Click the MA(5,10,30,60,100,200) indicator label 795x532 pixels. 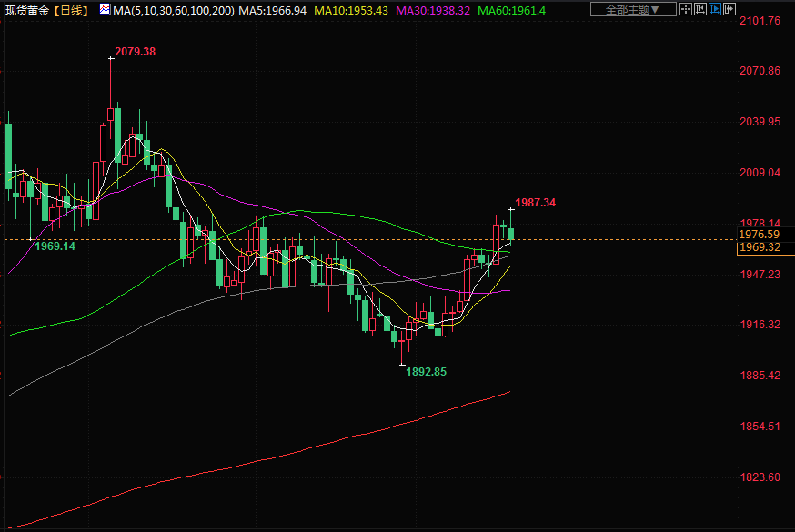click(x=174, y=11)
